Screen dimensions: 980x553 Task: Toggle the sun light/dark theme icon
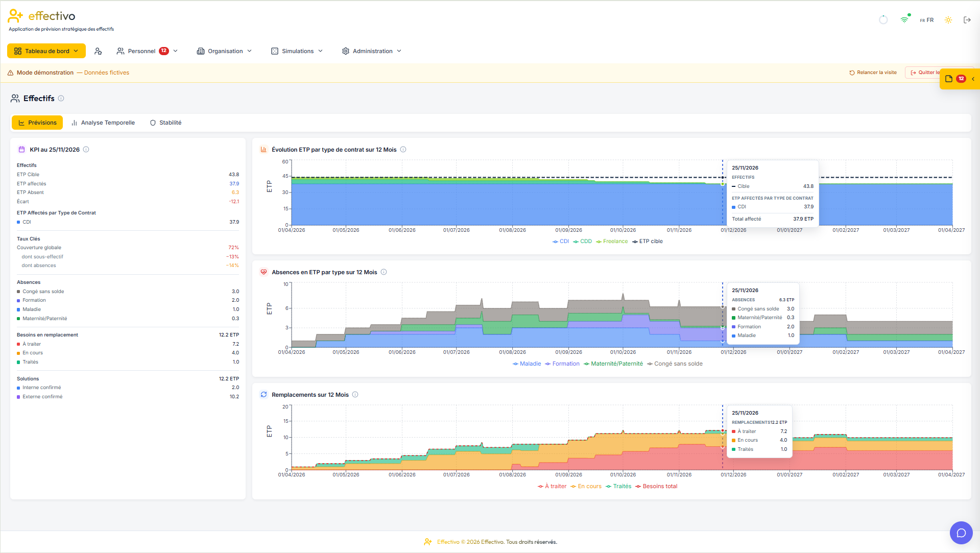(x=948, y=20)
